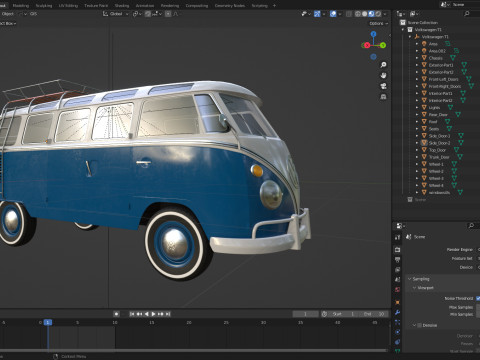This screenshot has height=360, width=480.
Task: Open the View Layer properties tab
Action: [397, 270]
